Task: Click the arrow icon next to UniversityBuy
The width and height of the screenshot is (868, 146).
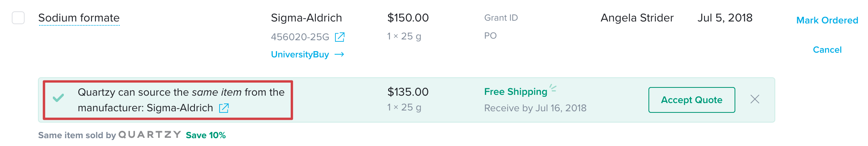Action: coord(339,54)
